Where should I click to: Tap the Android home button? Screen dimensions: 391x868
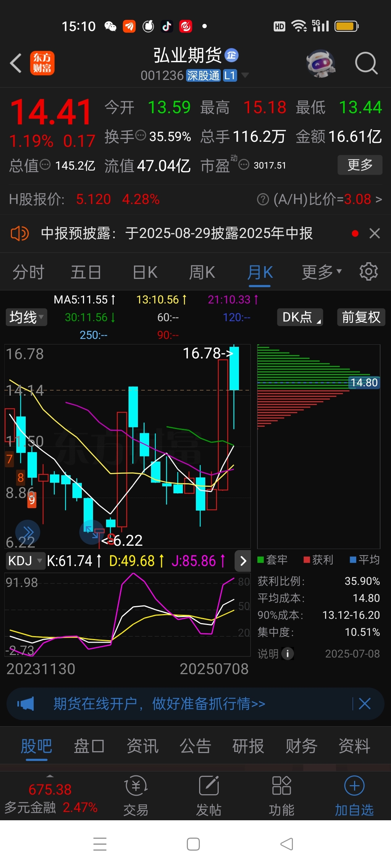[193, 844]
